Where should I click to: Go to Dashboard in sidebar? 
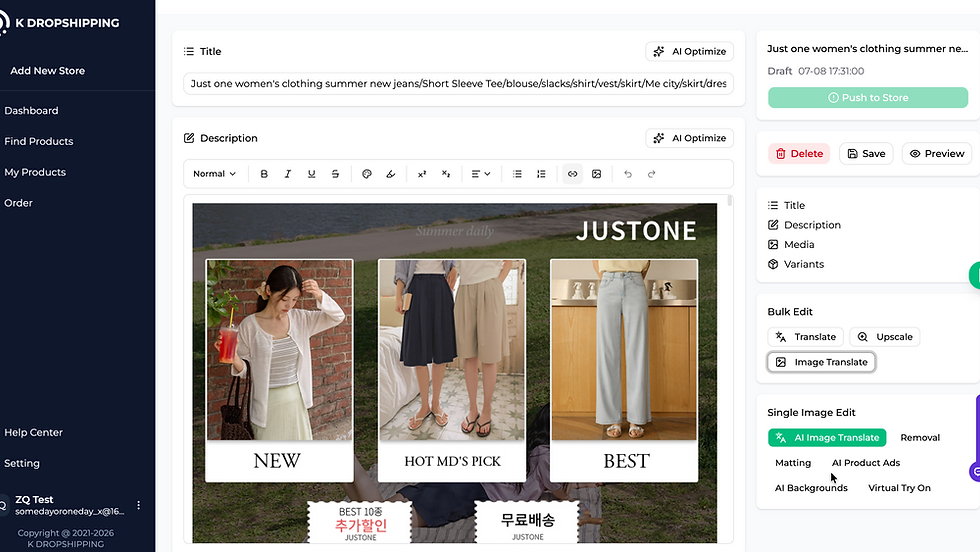click(x=31, y=111)
